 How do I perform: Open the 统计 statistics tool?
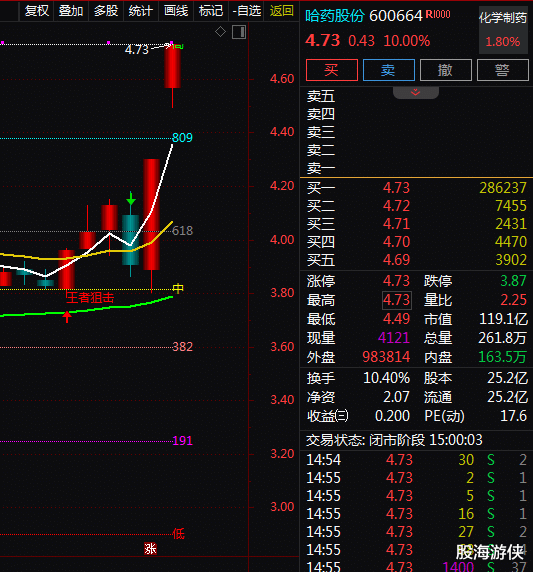pos(141,11)
